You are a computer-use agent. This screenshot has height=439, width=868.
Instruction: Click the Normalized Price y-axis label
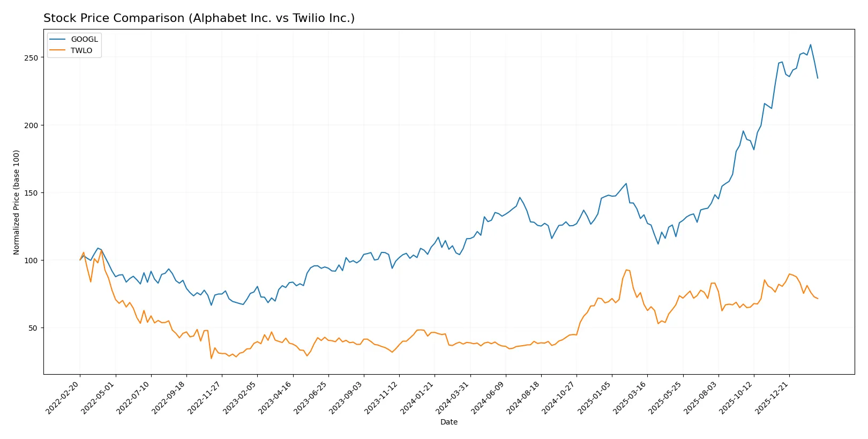click(16, 202)
